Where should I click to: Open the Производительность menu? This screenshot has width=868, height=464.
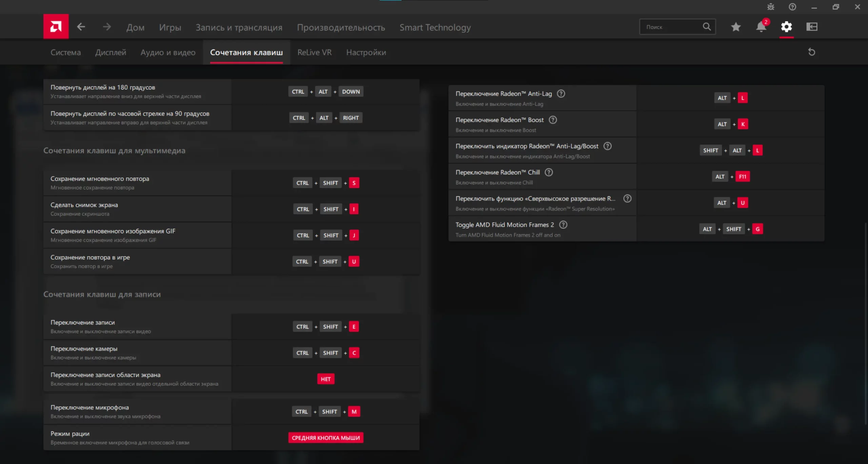pos(341,27)
